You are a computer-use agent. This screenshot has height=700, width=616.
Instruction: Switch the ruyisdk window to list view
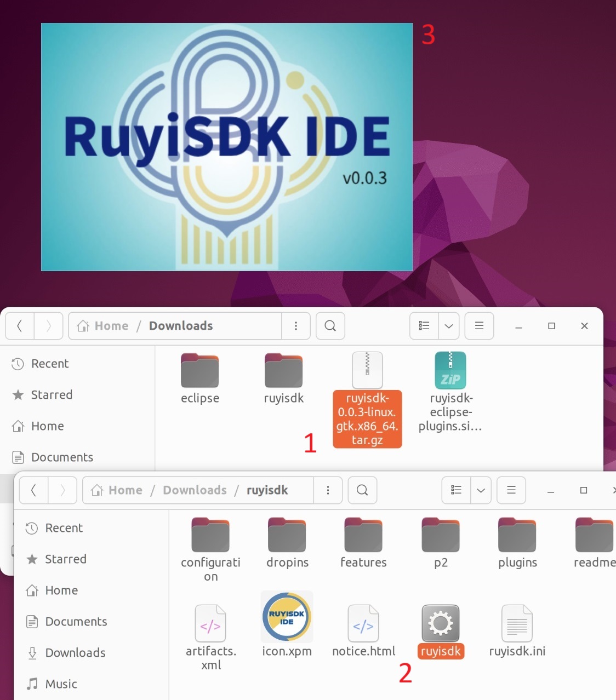pos(455,490)
